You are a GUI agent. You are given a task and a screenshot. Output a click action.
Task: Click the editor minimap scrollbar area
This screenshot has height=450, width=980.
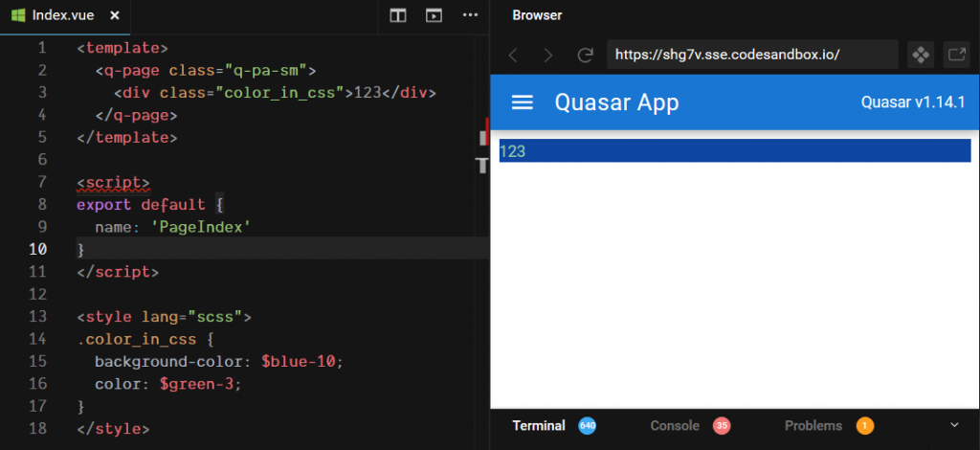(x=482, y=240)
